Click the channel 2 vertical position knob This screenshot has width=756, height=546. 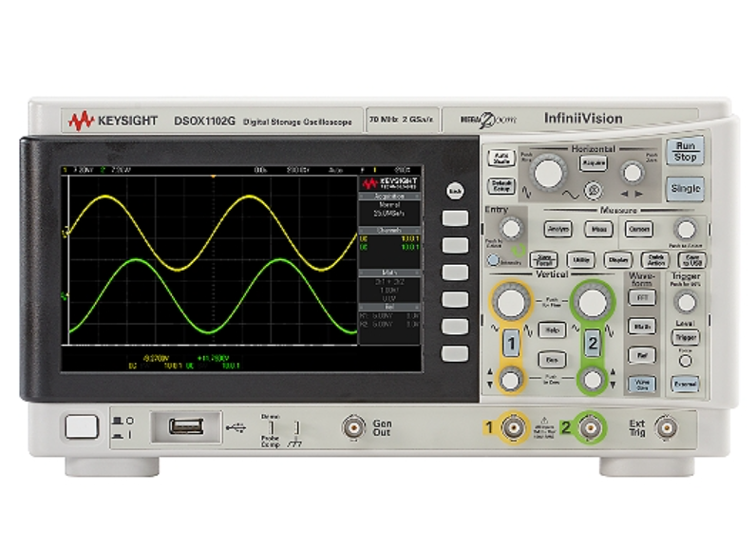point(593,380)
